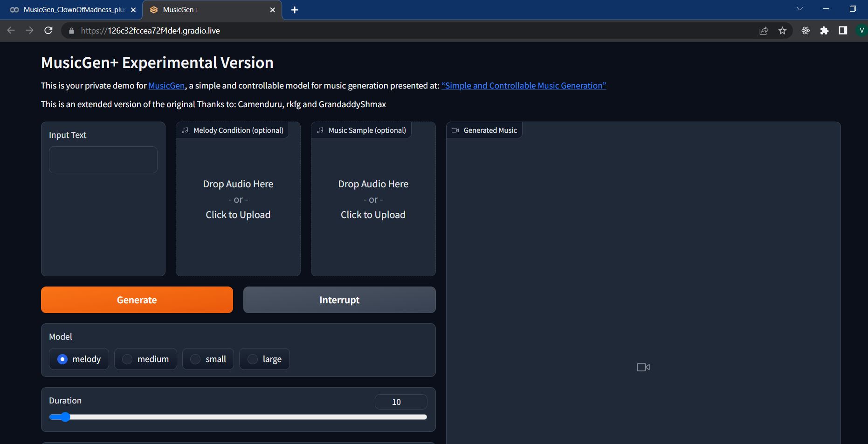The height and width of the screenshot is (444, 868).
Task: Close the MusicGen+ tab
Action: point(273,10)
